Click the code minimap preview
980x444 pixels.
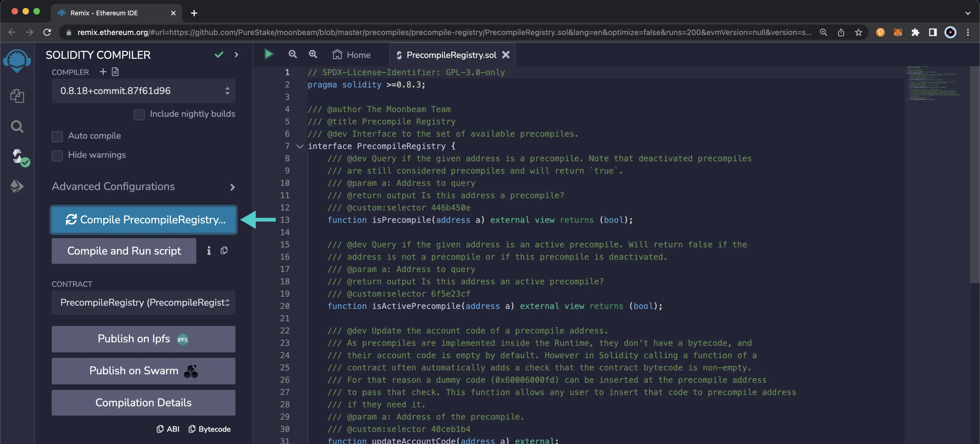[934, 84]
